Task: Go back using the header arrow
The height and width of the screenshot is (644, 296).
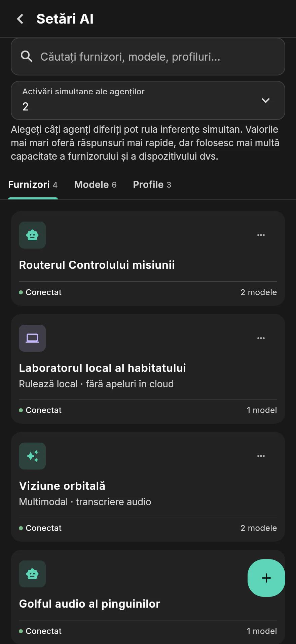Action: (x=20, y=19)
